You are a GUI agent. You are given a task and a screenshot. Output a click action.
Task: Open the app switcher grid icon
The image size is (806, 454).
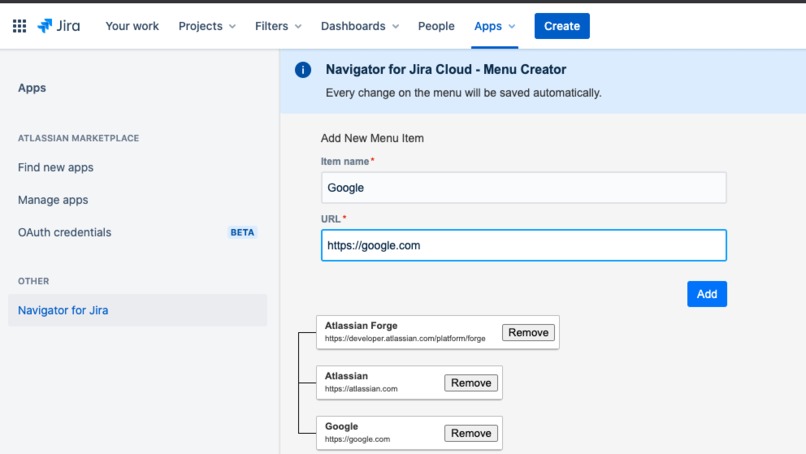point(20,26)
